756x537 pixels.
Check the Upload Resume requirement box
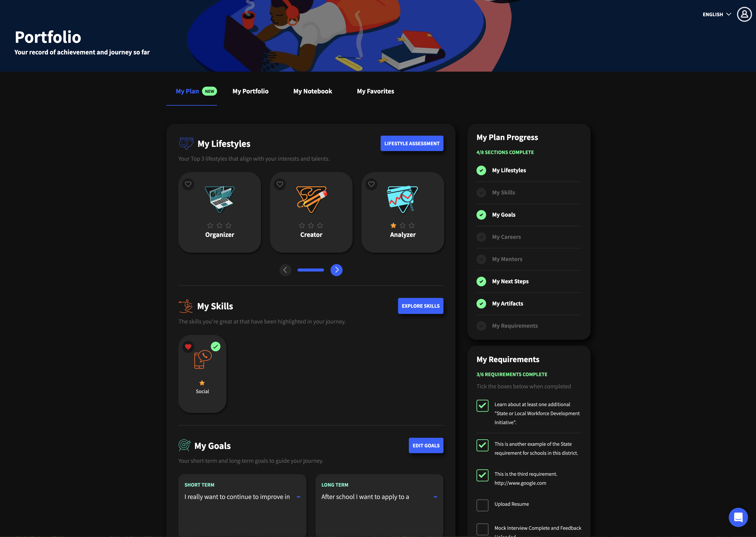(482, 505)
